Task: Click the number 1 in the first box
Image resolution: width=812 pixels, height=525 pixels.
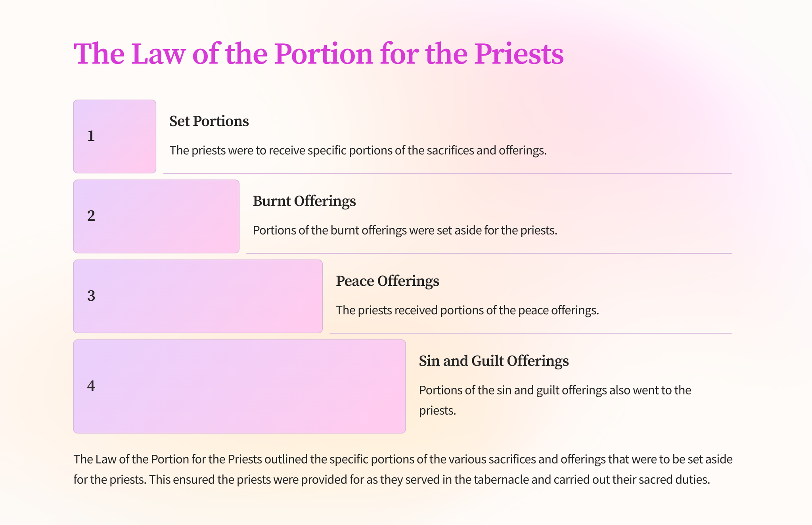Action: point(91,136)
